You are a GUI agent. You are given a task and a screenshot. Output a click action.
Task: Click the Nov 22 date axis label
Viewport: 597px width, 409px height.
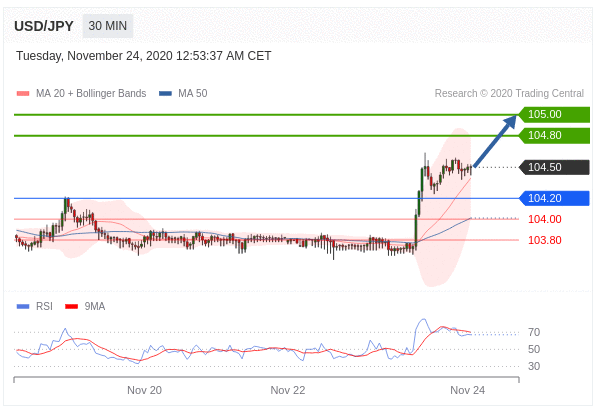tap(288, 390)
